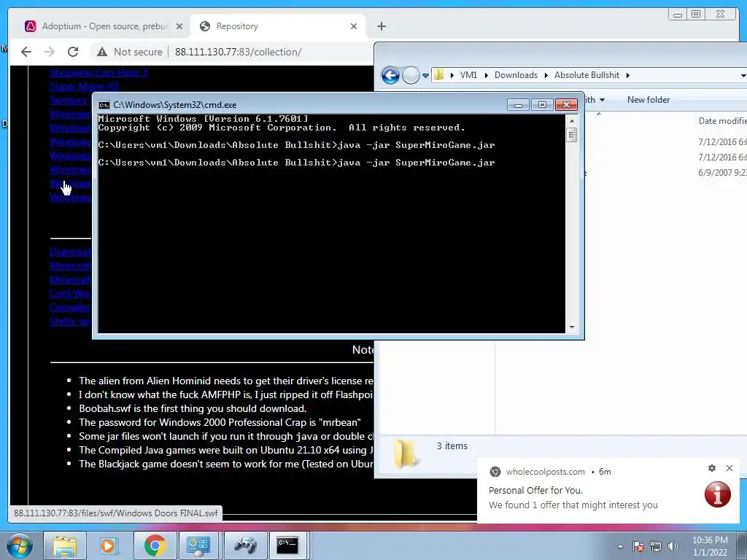The width and height of the screenshot is (747, 560).
Task: Expand the arrow after Absolute Bullshit
Action: tap(627, 75)
